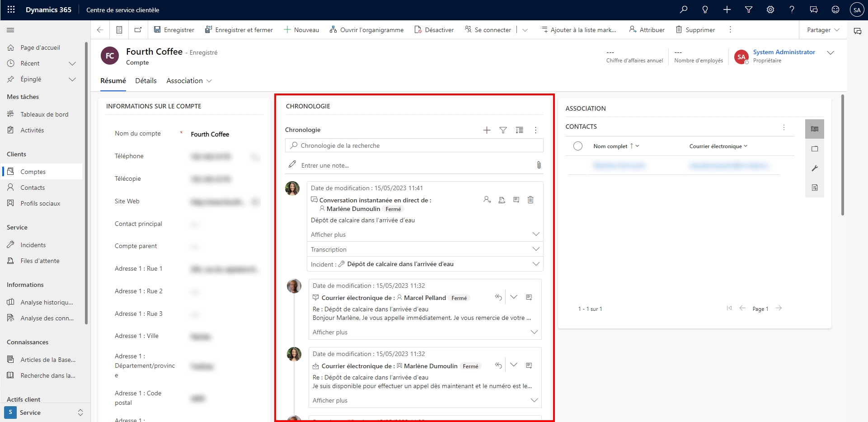Image resolution: width=868 pixels, height=422 pixels.
Task: Open the global search magnifier icon
Action: pyautogui.click(x=684, y=9)
